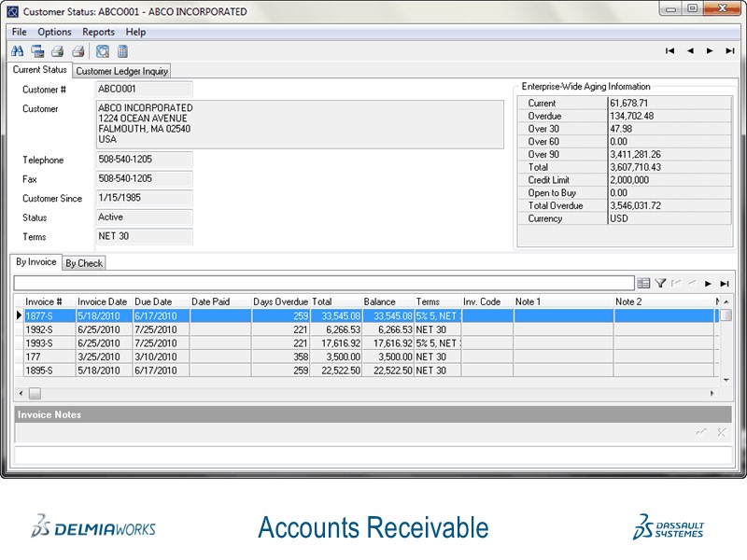Switch to Customer Ledger Inquiry tab

pyautogui.click(x=122, y=71)
